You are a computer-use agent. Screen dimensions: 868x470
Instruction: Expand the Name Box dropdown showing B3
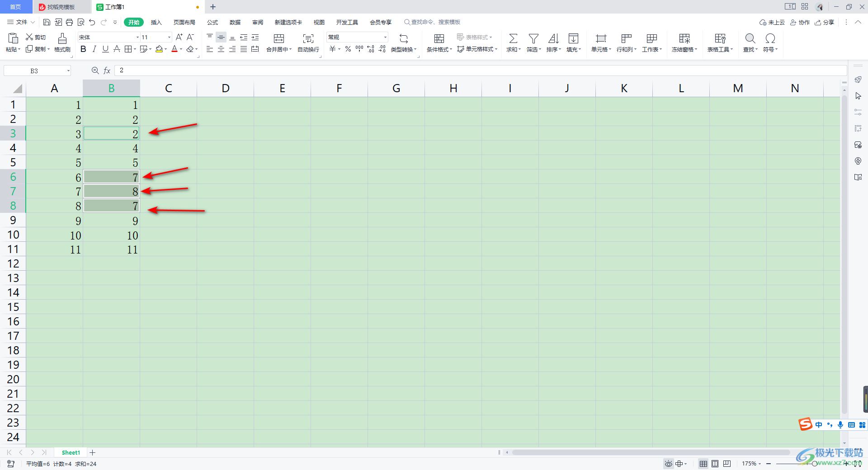point(68,70)
